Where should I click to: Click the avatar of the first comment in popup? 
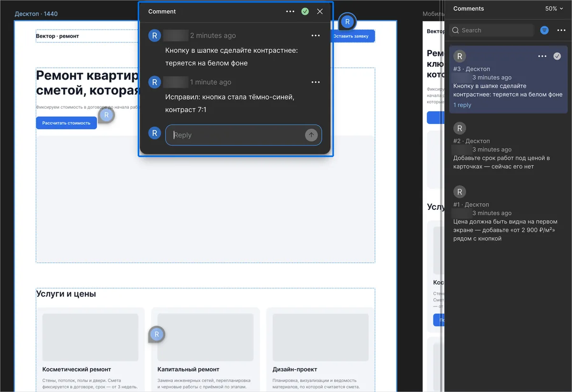(154, 35)
